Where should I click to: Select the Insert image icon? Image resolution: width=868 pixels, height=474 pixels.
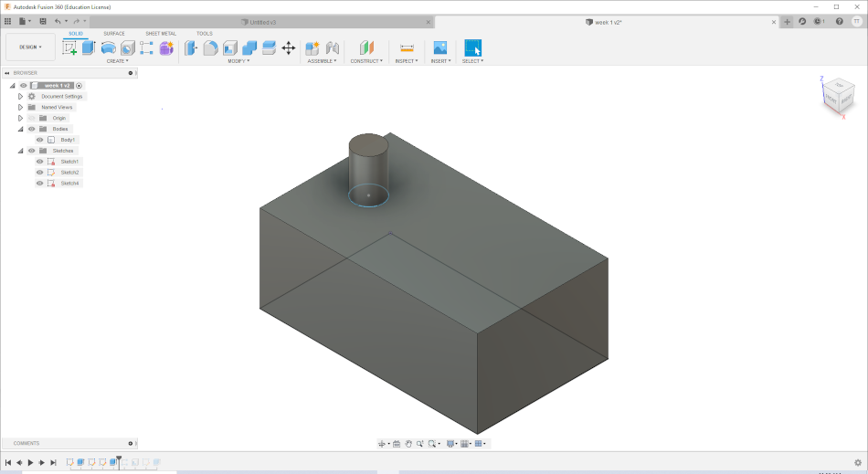[440, 48]
